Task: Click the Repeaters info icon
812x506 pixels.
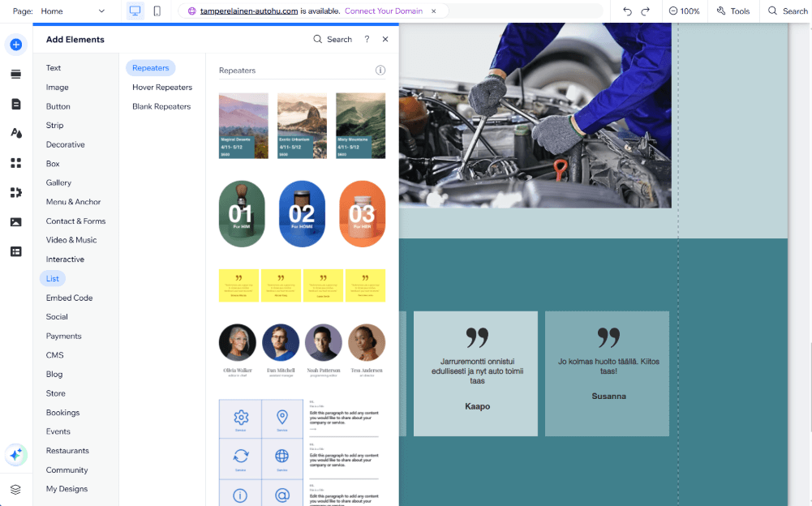Action: tap(380, 71)
